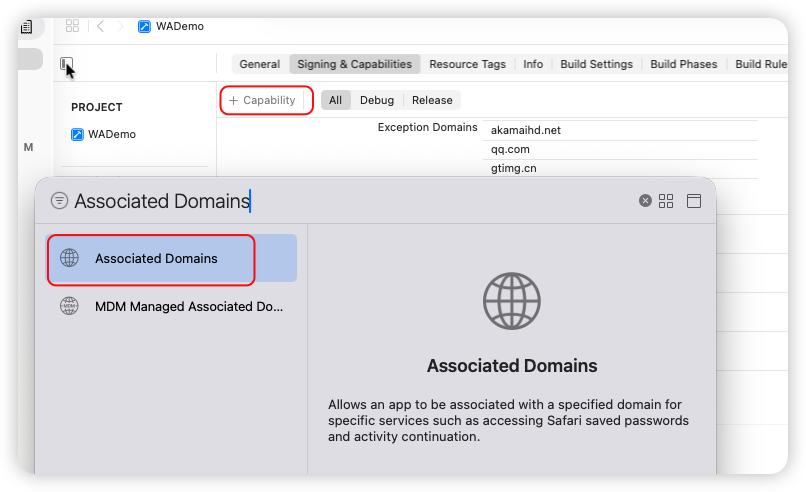Click the MDM globe icon in list
This screenshot has height=492, width=806.
(69, 306)
